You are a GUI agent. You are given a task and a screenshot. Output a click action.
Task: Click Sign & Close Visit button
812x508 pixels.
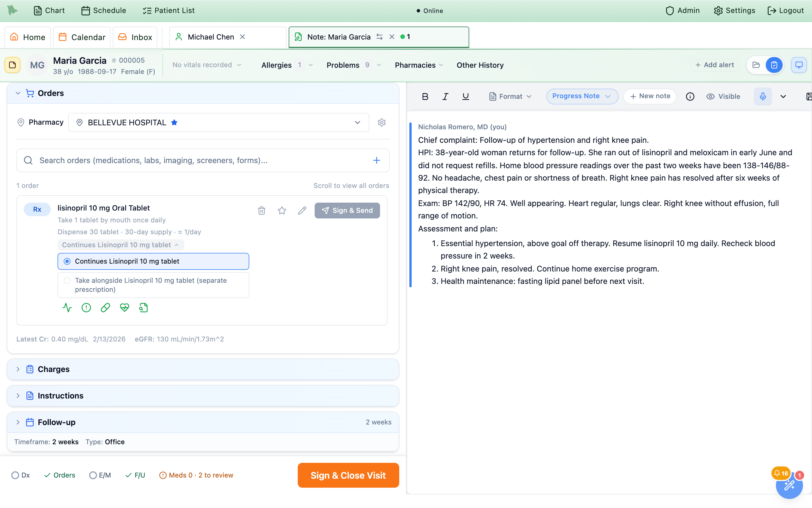pyautogui.click(x=348, y=475)
